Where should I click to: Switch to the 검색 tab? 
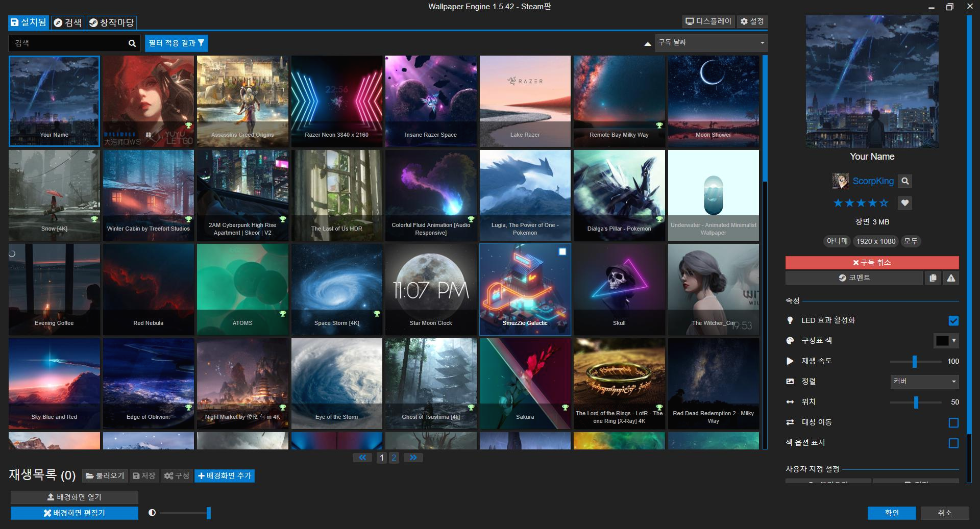click(68, 22)
